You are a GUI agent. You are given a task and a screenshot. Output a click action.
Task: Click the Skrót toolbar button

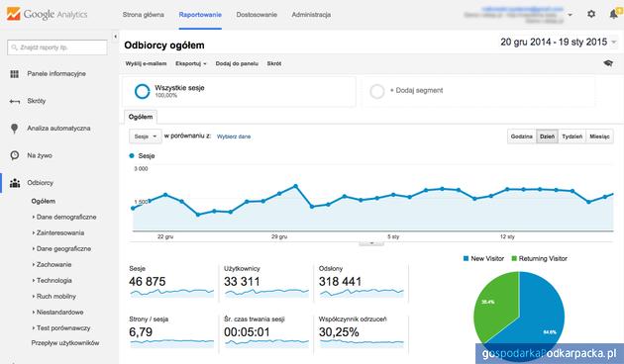pos(274,63)
